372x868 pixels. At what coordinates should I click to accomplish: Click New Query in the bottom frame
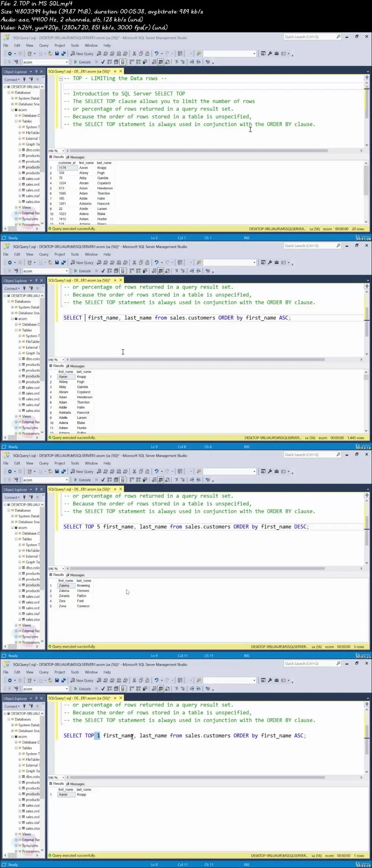[x=82, y=681]
